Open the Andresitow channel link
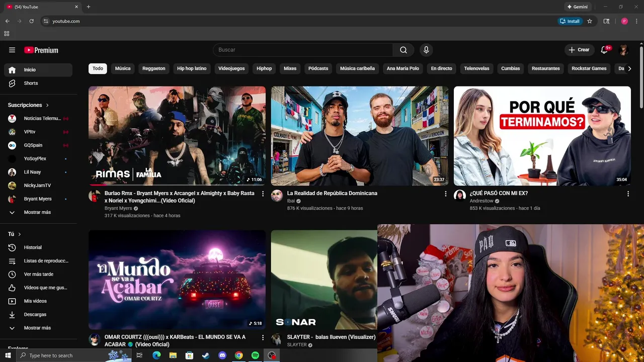The height and width of the screenshot is (362, 644). [481, 201]
